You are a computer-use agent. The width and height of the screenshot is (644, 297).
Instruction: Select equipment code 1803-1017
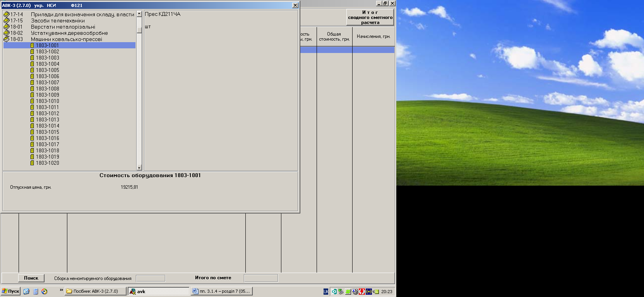47,144
